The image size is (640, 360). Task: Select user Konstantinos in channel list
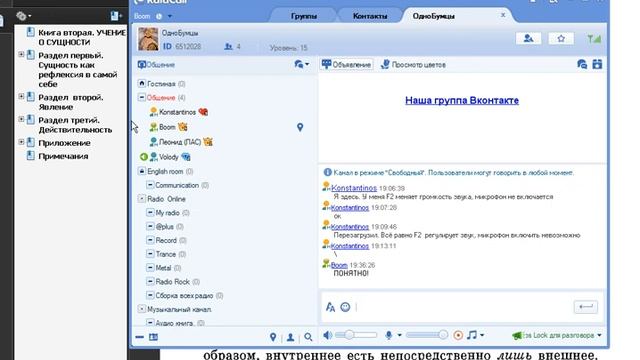[x=178, y=112]
